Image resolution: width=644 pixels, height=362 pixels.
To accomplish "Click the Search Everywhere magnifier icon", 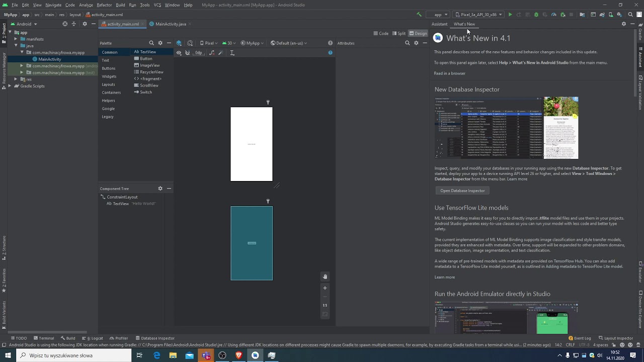I will coord(630,15).
